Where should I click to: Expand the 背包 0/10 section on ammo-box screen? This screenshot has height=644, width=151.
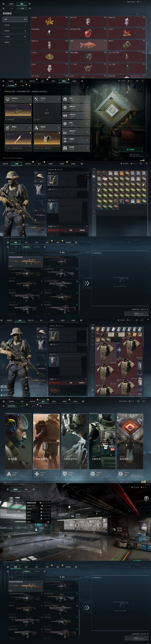pos(67,200)
